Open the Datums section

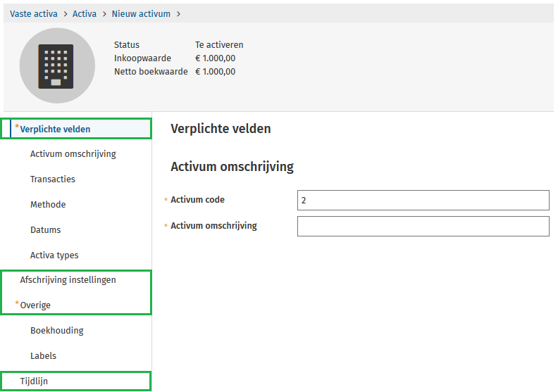46,230
